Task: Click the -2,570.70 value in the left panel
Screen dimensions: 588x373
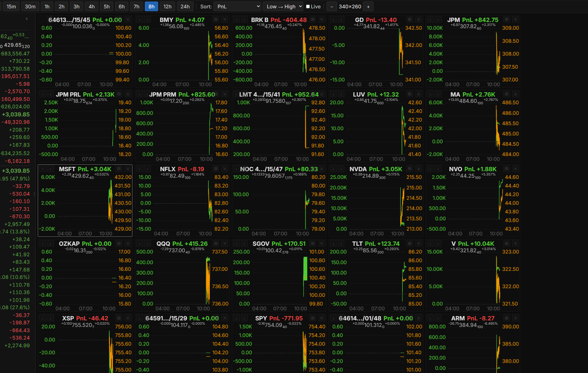Action: pos(17,91)
